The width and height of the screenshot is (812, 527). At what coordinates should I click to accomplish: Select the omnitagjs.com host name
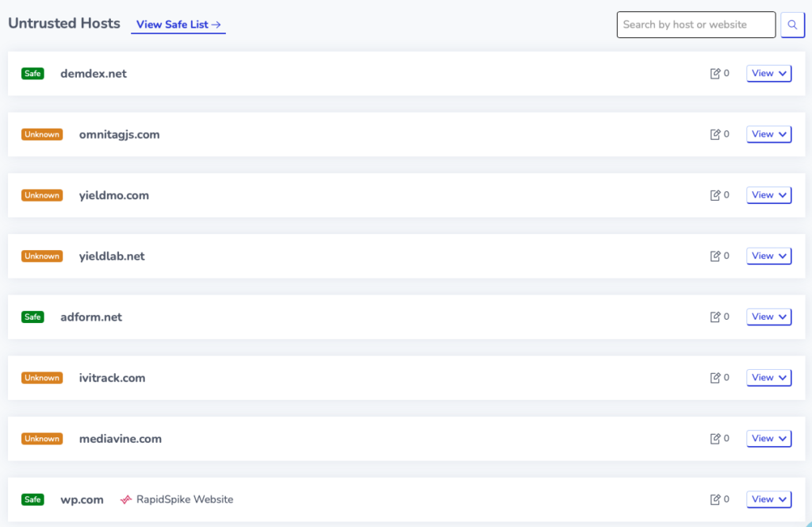[119, 135]
